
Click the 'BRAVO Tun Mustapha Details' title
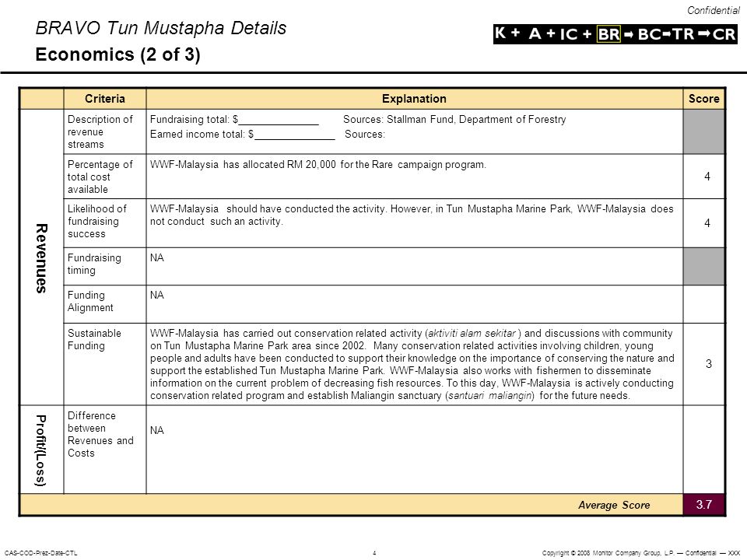click(x=161, y=28)
